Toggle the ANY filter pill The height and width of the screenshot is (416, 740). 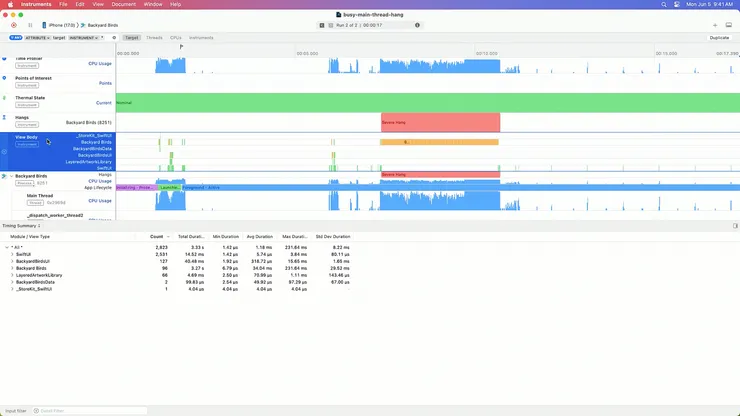click(x=16, y=38)
